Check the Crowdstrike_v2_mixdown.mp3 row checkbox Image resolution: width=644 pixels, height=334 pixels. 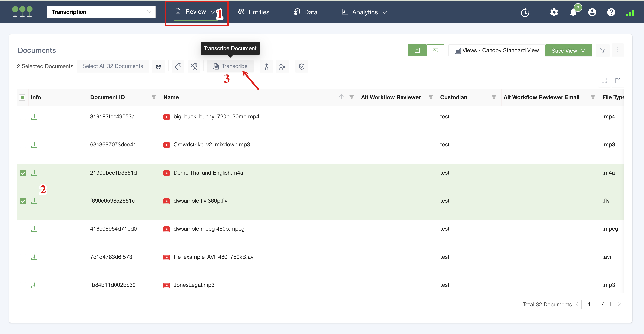point(23,145)
